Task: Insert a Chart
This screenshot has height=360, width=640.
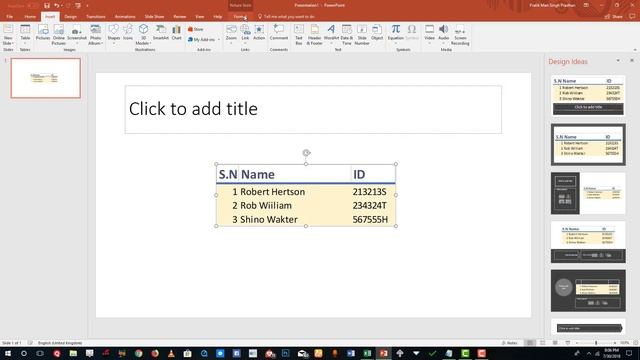Action: pos(176,33)
